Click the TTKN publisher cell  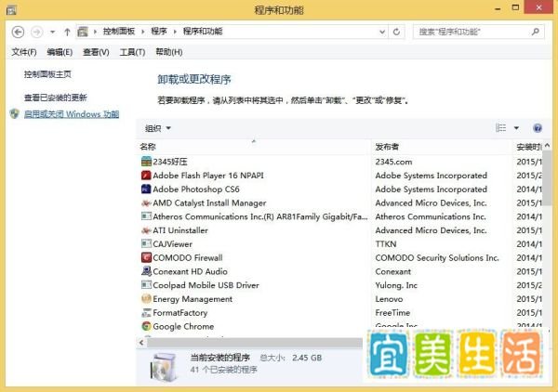pyautogui.click(x=386, y=243)
